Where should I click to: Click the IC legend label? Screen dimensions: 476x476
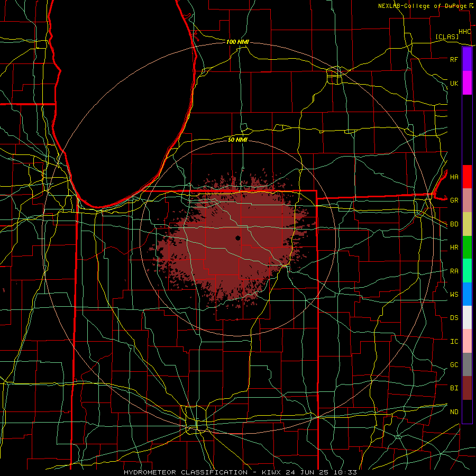[454, 342]
